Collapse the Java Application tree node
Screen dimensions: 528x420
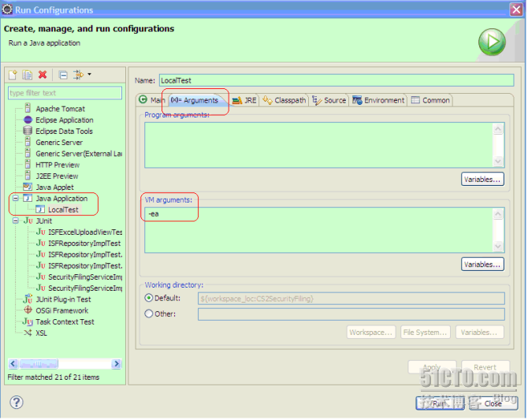click(16, 199)
